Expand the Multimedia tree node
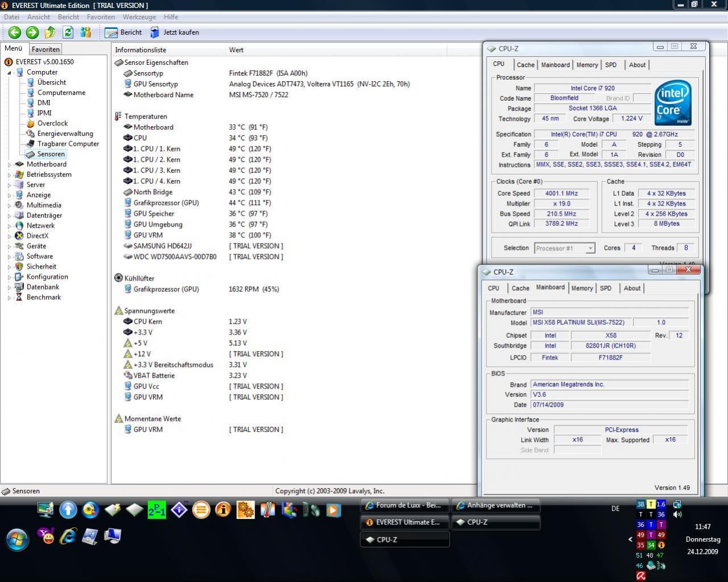This screenshot has height=582, width=728. pos(9,205)
